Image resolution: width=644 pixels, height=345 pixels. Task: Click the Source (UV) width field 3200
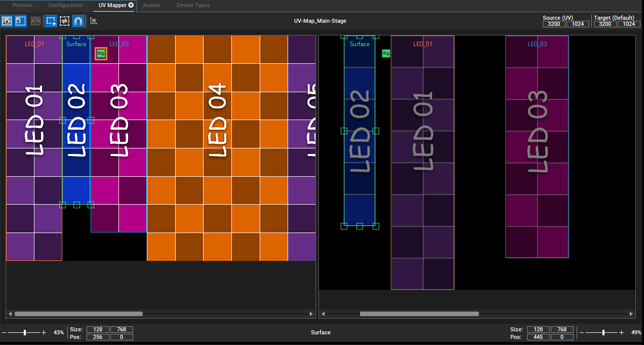coord(554,24)
